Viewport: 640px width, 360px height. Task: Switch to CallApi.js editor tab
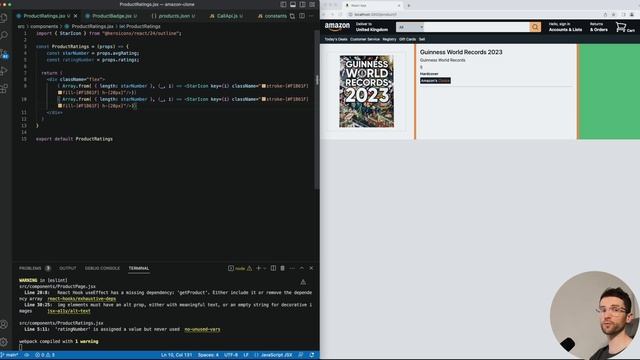(226, 16)
